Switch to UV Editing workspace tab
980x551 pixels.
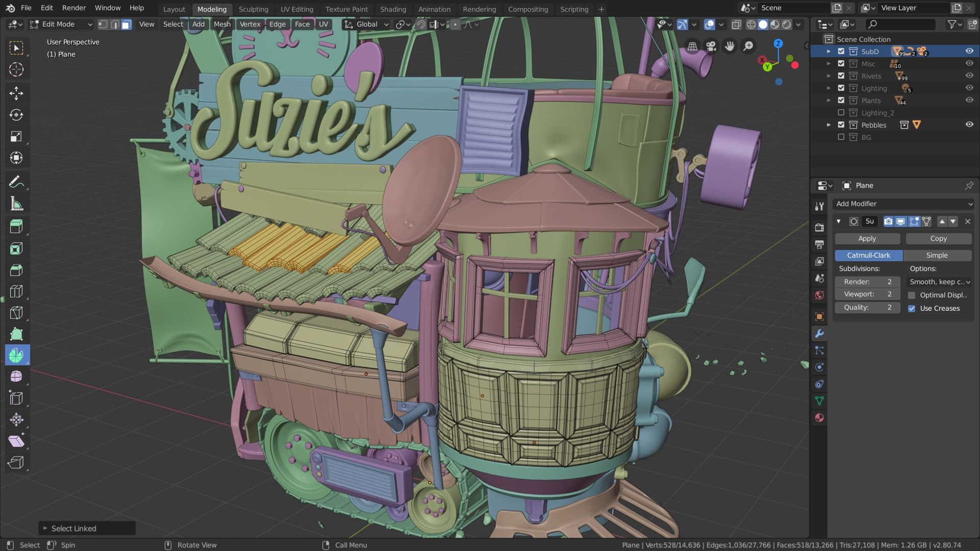(x=297, y=9)
